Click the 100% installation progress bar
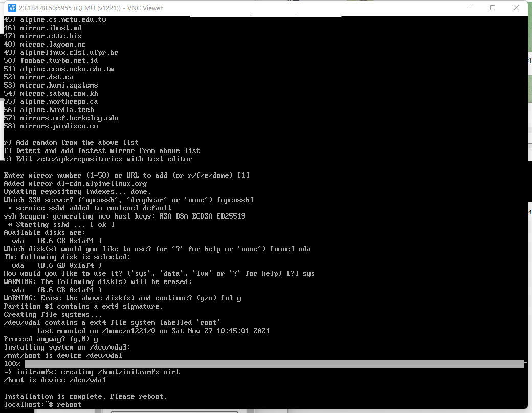The height and width of the screenshot is (413, 532). click(274, 364)
